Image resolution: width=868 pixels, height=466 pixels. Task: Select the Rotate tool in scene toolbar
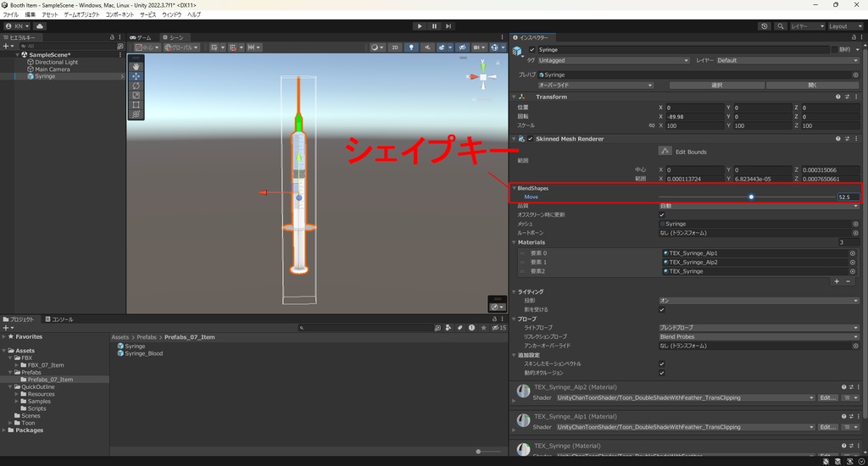[136, 86]
